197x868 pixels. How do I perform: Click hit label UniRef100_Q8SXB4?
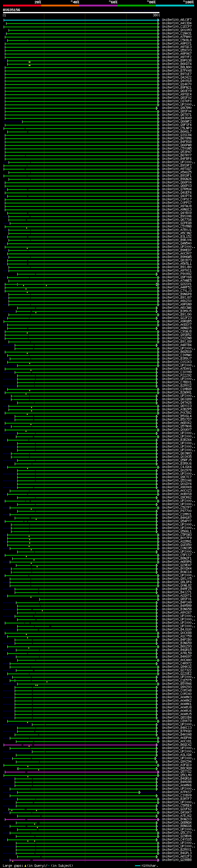[x=177, y=717]
